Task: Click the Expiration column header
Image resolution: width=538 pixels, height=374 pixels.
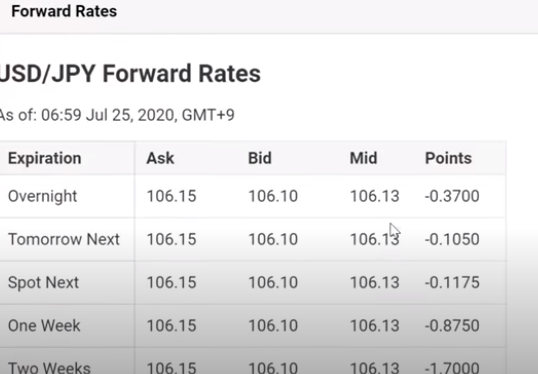Action: pyautogui.click(x=45, y=159)
